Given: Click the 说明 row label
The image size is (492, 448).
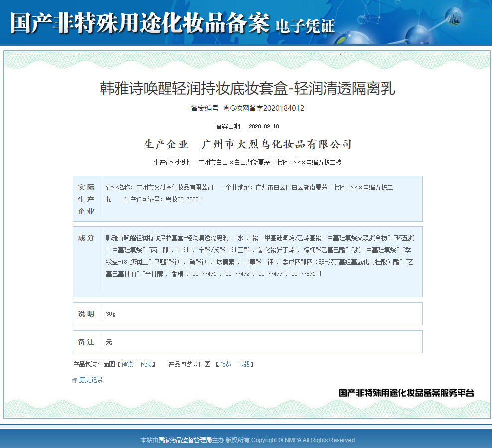Looking at the screenshot, I should click(x=86, y=314).
